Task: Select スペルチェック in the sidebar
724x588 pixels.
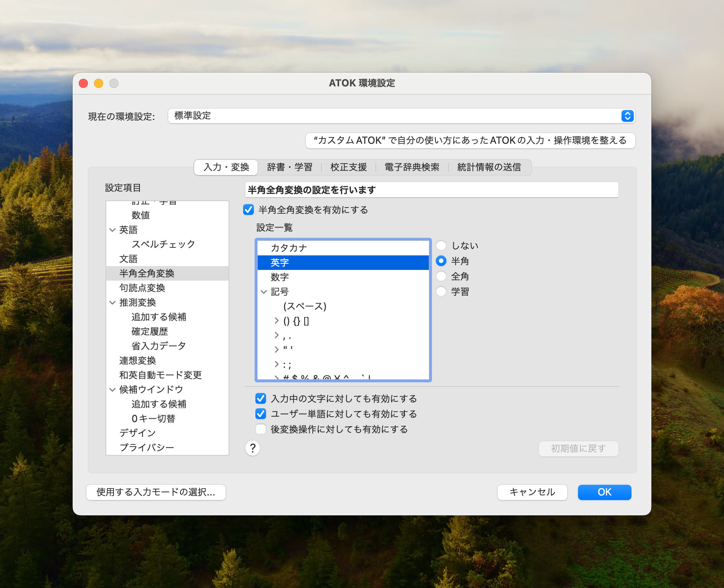Action: pos(167,244)
